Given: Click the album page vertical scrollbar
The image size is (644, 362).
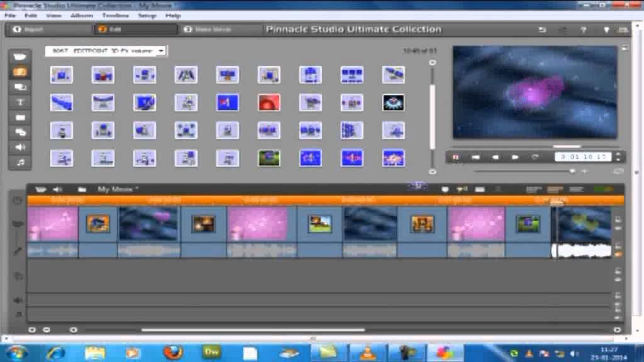Looking at the screenshot, I should click(x=433, y=117).
